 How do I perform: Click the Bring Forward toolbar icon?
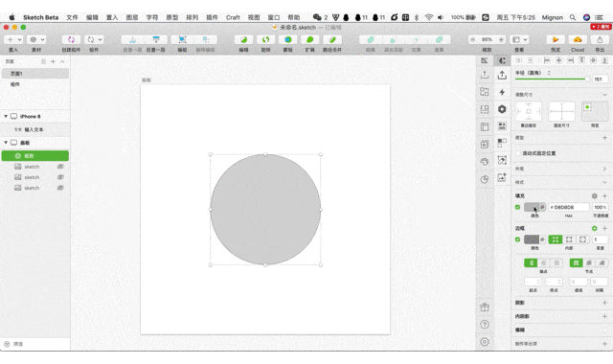point(132,39)
